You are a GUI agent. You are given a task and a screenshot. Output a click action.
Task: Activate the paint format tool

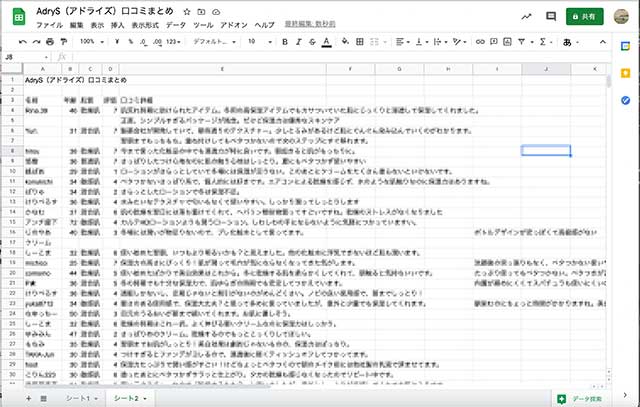[x=64, y=42]
